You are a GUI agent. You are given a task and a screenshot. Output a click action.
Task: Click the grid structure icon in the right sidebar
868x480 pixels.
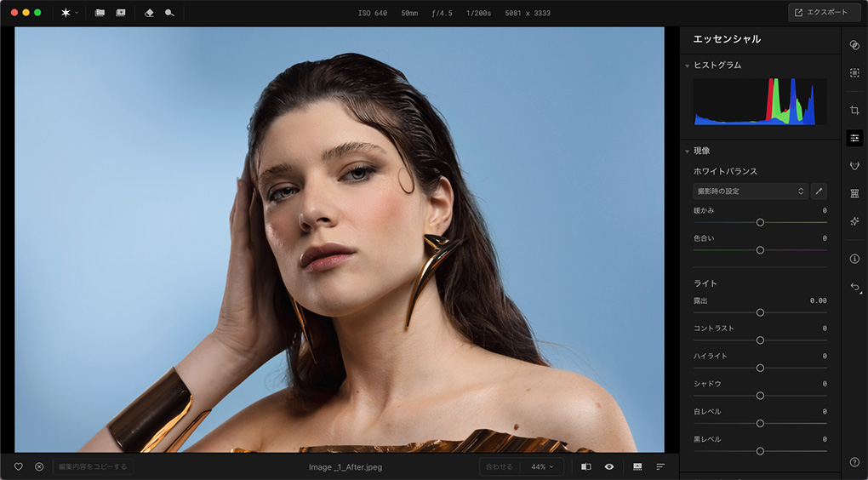point(854,193)
